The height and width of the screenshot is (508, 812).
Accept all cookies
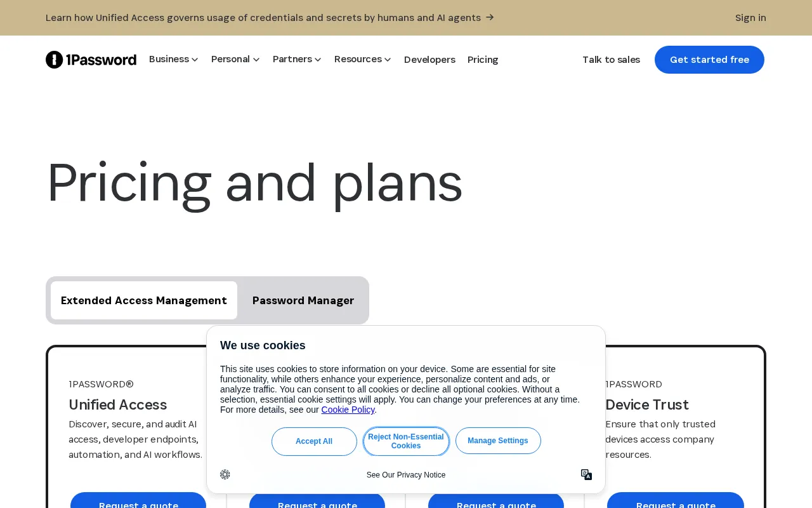click(314, 441)
